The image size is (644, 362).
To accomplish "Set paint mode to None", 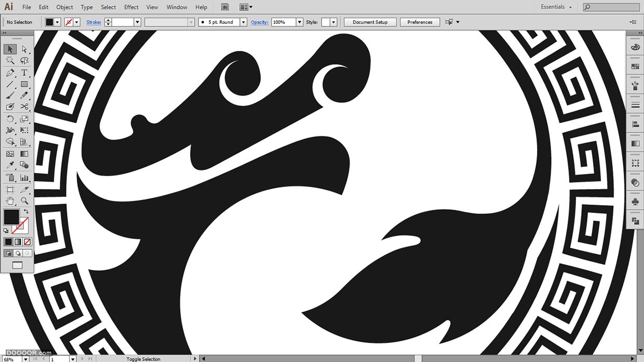I will [x=28, y=242].
